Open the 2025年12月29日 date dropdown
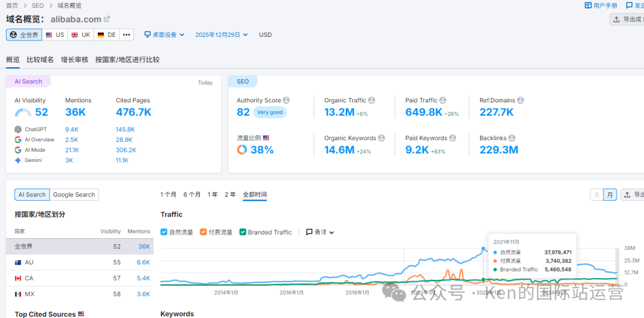The image size is (644, 318). click(x=221, y=35)
